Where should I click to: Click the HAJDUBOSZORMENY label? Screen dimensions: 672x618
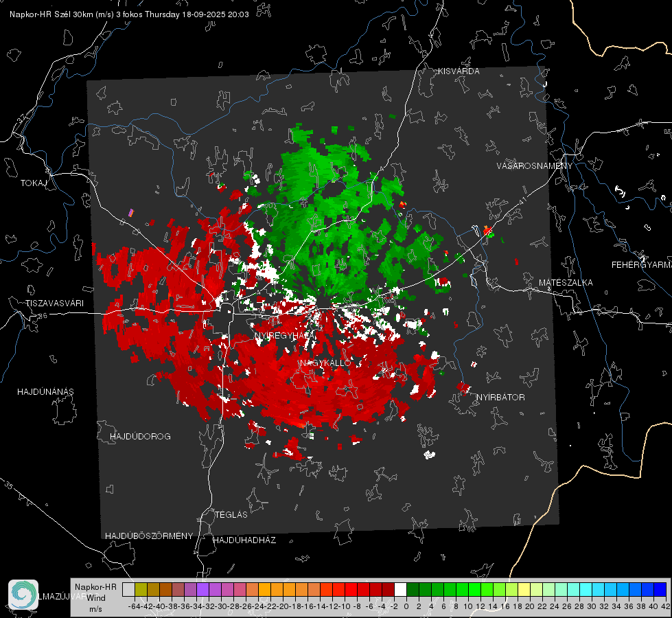point(149,536)
